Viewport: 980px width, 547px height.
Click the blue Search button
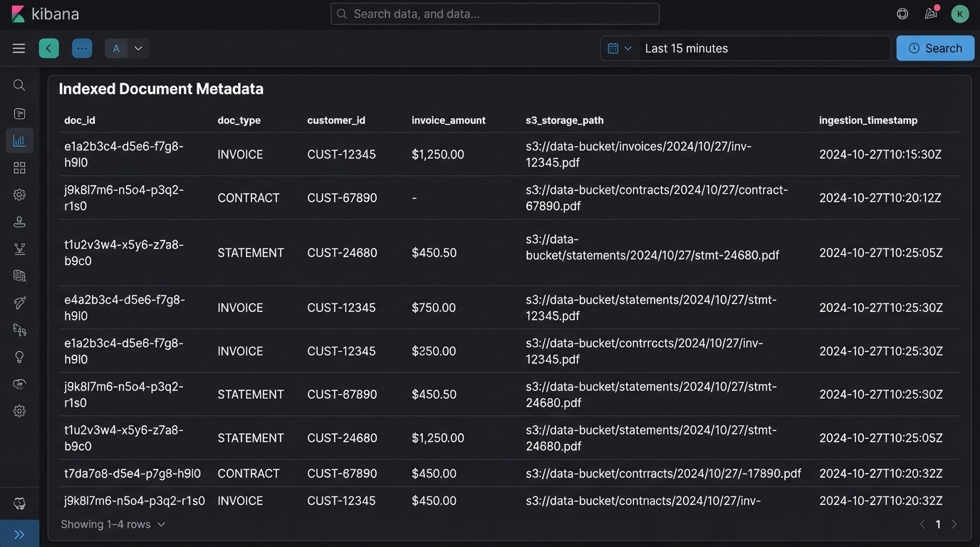[935, 48]
